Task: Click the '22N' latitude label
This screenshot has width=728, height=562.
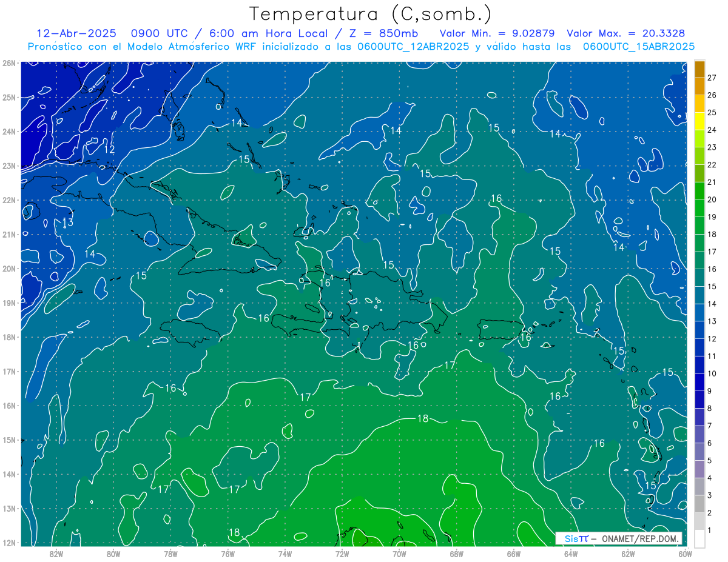Action: (x=8, y=200)
